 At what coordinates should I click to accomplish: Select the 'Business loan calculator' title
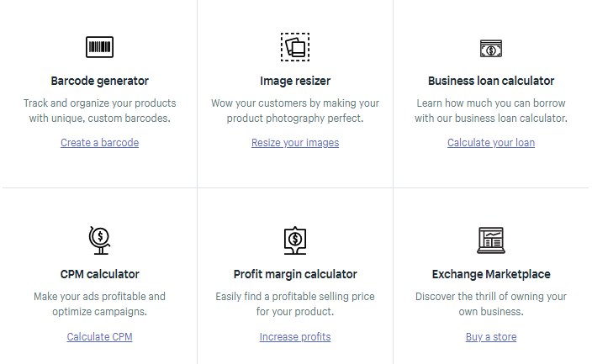(491, 81)
